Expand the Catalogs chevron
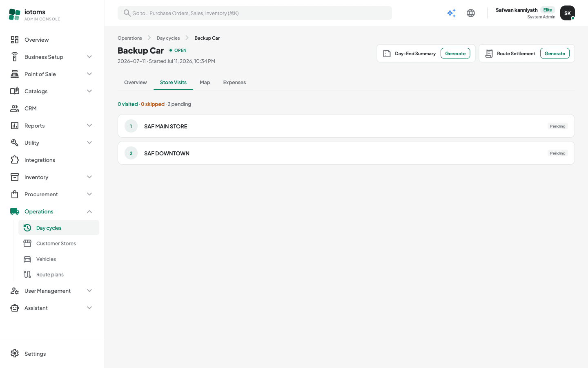The width and height of the screenshot is (588, 368). (89, 91)
